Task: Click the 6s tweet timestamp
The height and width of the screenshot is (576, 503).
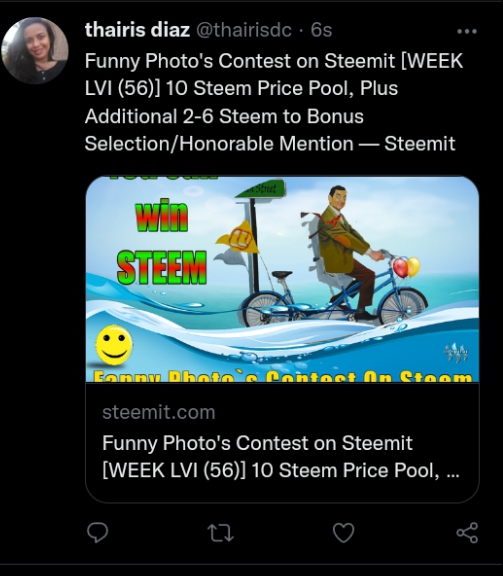Action: coord(321,30)
